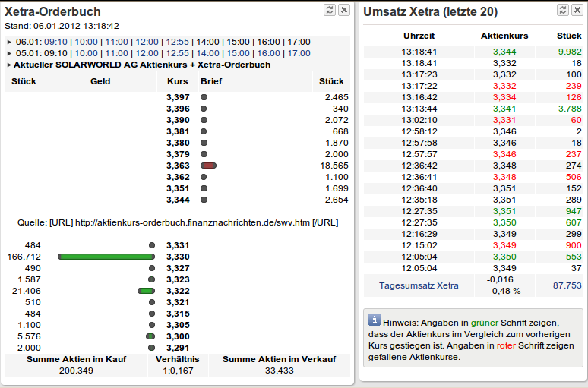Click ask volume 18.565

[x=334, y=166]
